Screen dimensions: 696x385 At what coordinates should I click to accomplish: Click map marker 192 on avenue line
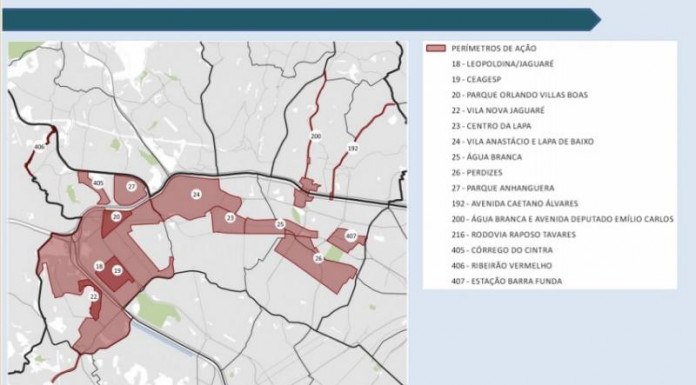coord(352,148)
